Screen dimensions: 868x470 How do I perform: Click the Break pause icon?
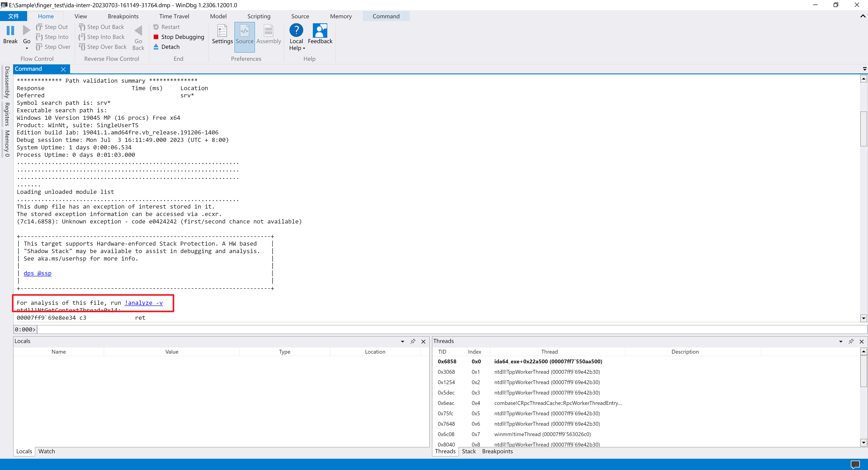click(x=10, y=31)
